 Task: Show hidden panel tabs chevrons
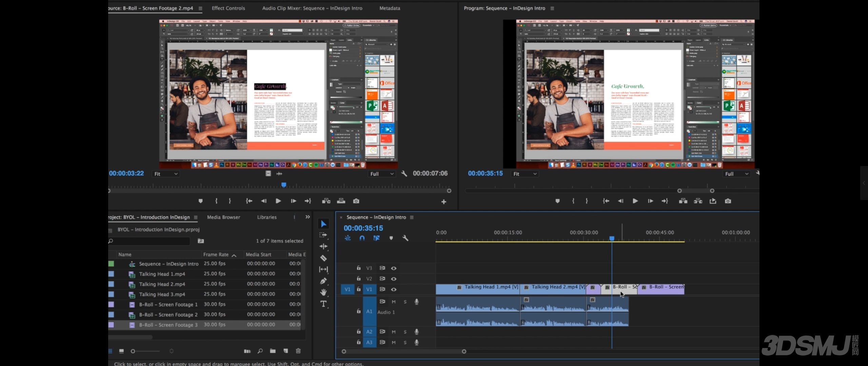point(308,217)
